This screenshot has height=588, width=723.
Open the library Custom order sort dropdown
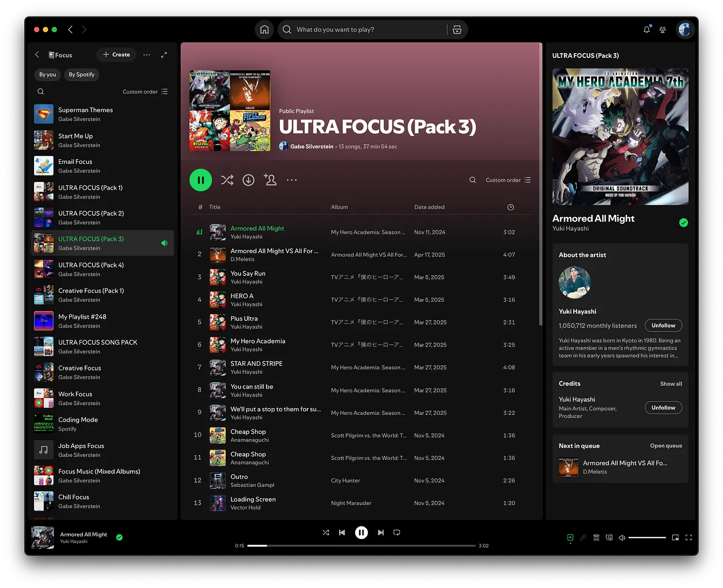point(145,91)
